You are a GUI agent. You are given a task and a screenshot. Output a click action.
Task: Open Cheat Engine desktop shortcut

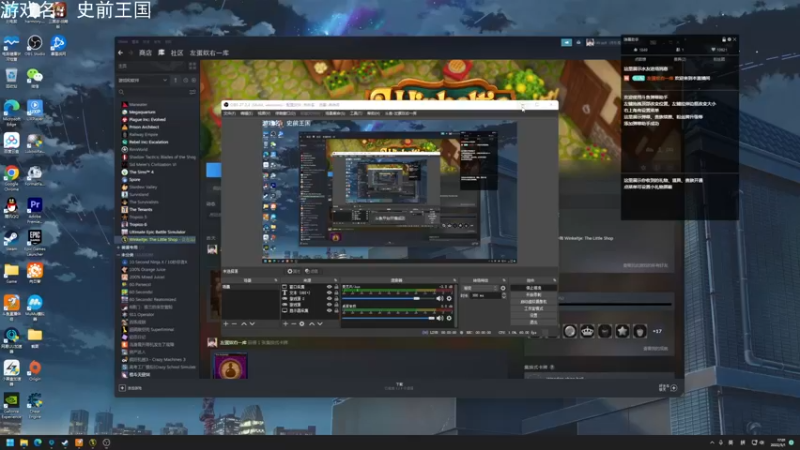(x=35, y=406)
